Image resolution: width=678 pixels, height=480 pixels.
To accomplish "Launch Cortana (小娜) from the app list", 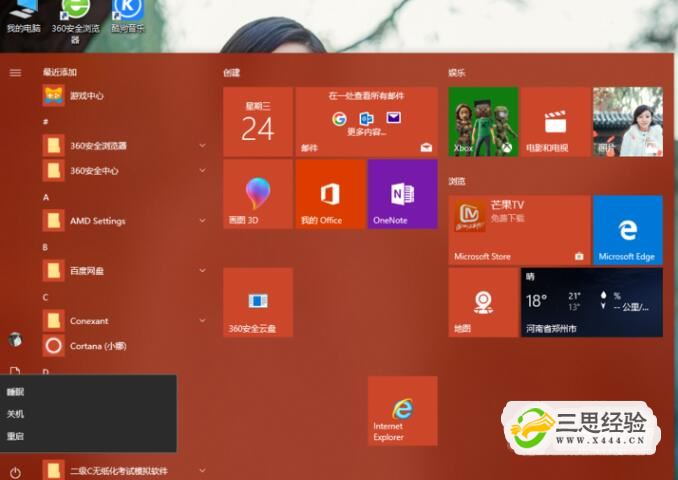I will pyautogui.click(x=125, y=346).
